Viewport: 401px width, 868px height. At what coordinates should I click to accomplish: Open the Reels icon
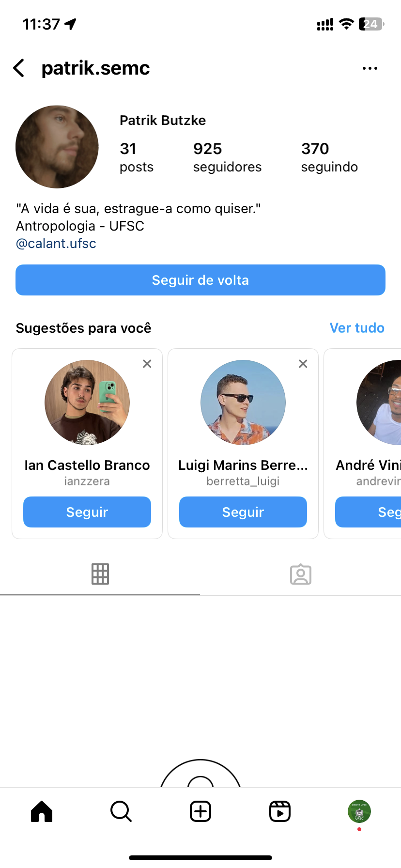pyautogui.click(x=280, y=811)
